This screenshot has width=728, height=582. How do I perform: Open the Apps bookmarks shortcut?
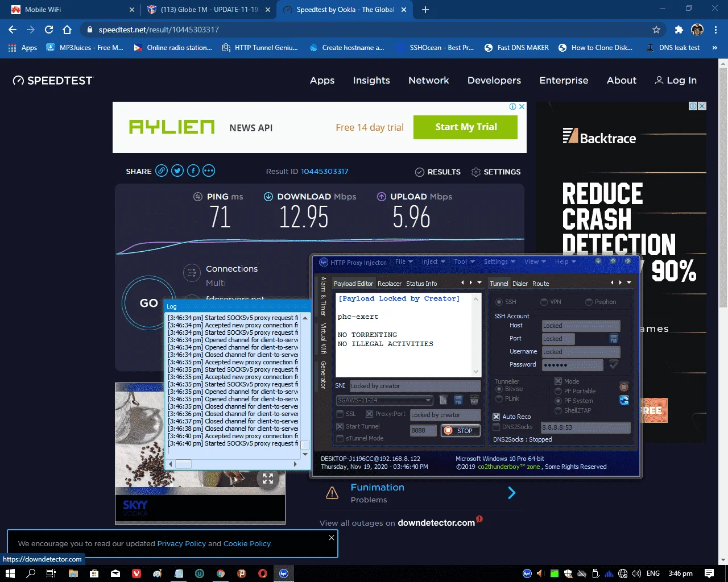point(23,48)
